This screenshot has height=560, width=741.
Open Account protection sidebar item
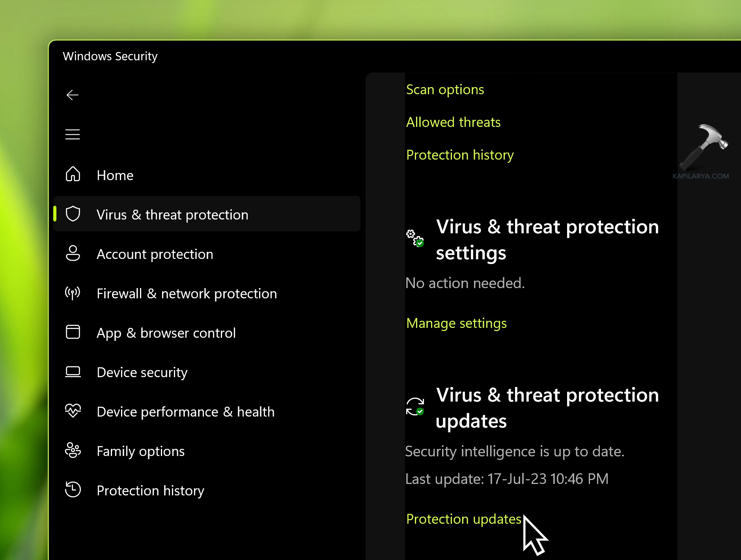(155, 254)
